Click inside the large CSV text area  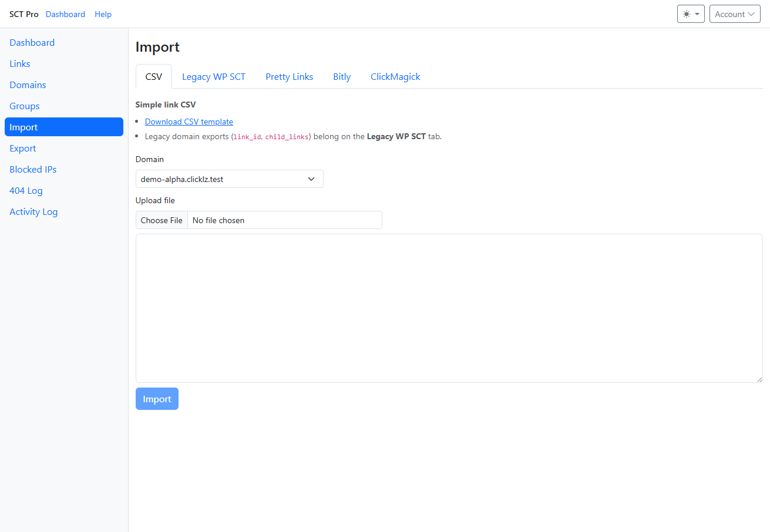tap(449, 308)
